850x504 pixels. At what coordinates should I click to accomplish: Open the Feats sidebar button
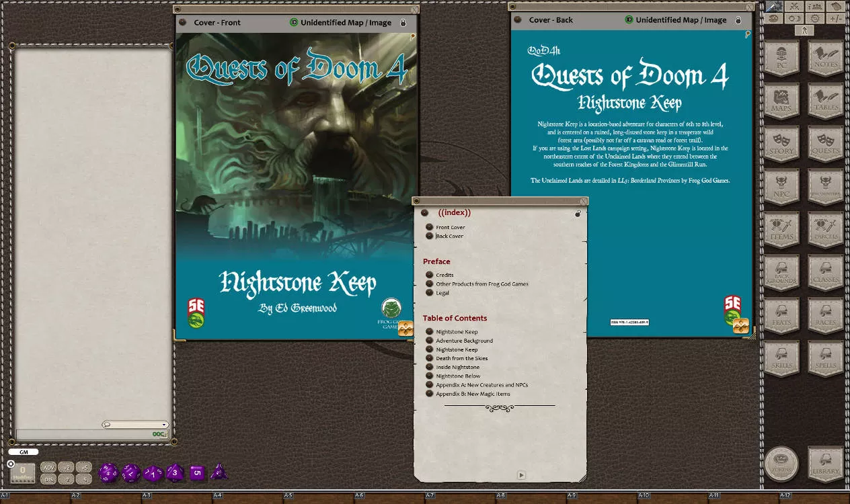781,316
